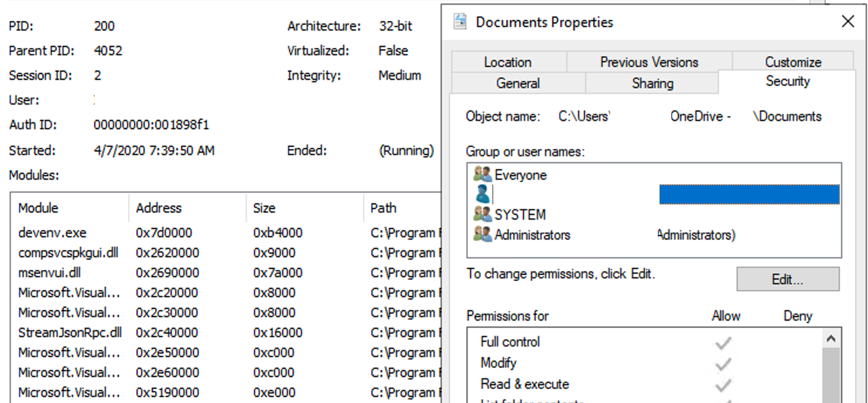Select the Security tab

click(x=787, y=81)
